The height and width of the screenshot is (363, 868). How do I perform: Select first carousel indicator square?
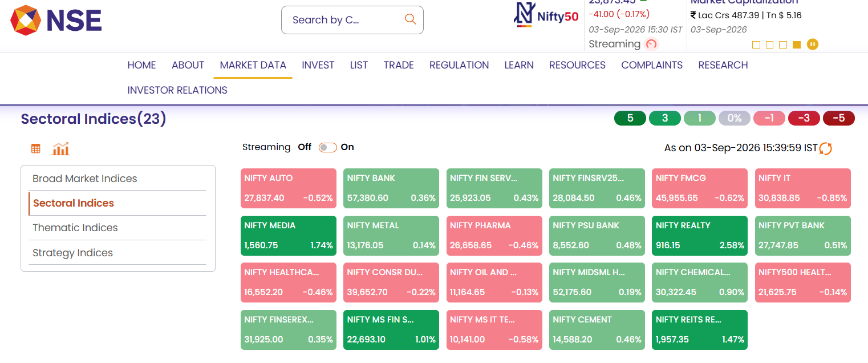pos(757,45)
